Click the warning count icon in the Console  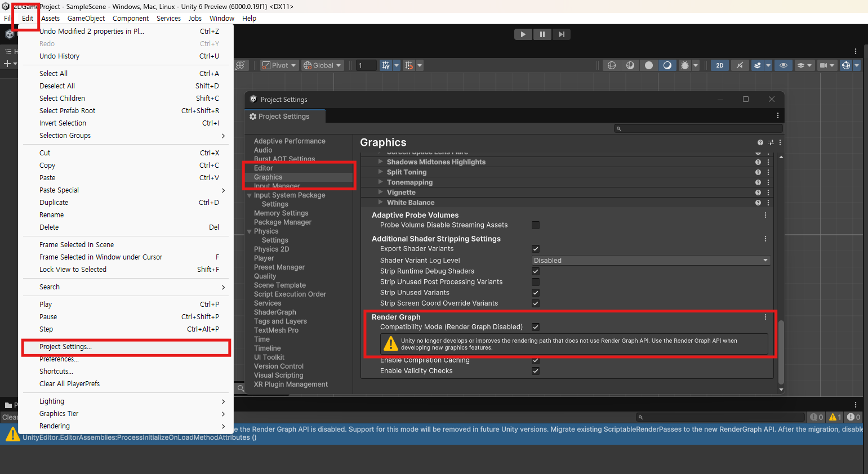click(x=835, y=417)
